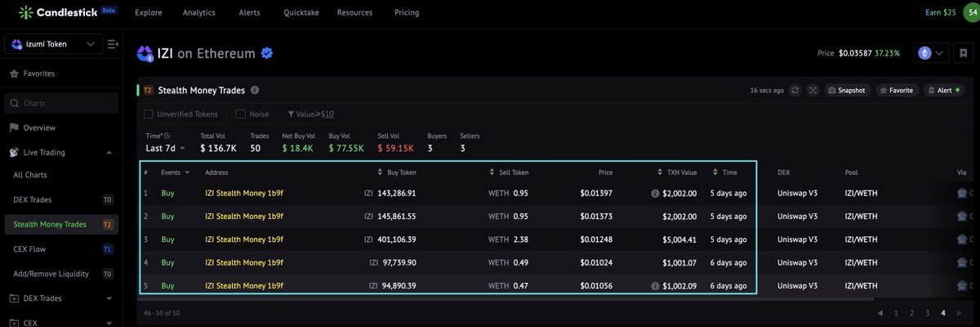Click the Via icon in row 3

tap(961, 240)
